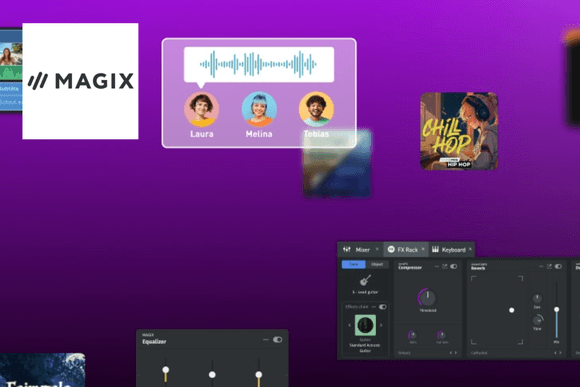Click the Compressor Threshold knob
Screen dimensions: 580x387
pos(427,297)
